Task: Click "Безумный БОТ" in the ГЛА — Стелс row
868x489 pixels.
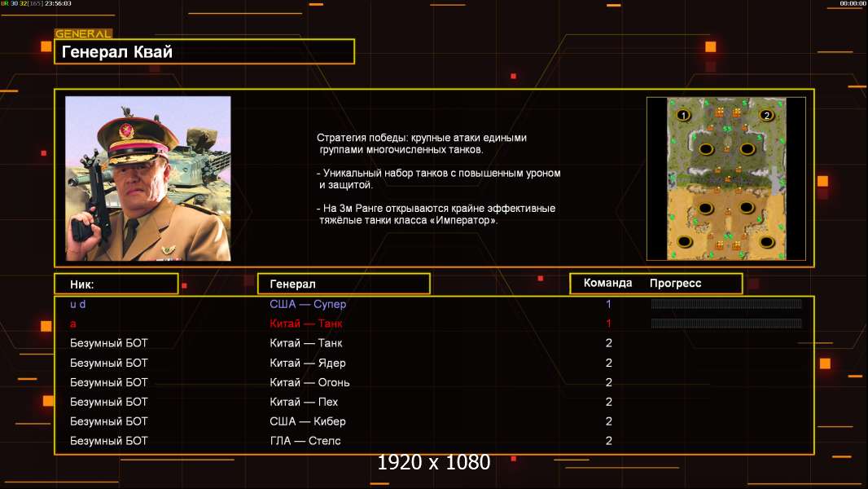Action: click(x=109, y=441)
